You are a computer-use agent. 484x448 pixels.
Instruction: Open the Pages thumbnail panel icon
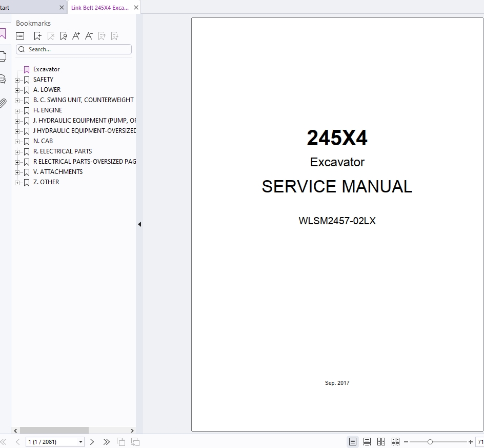(x=3, y=56)
